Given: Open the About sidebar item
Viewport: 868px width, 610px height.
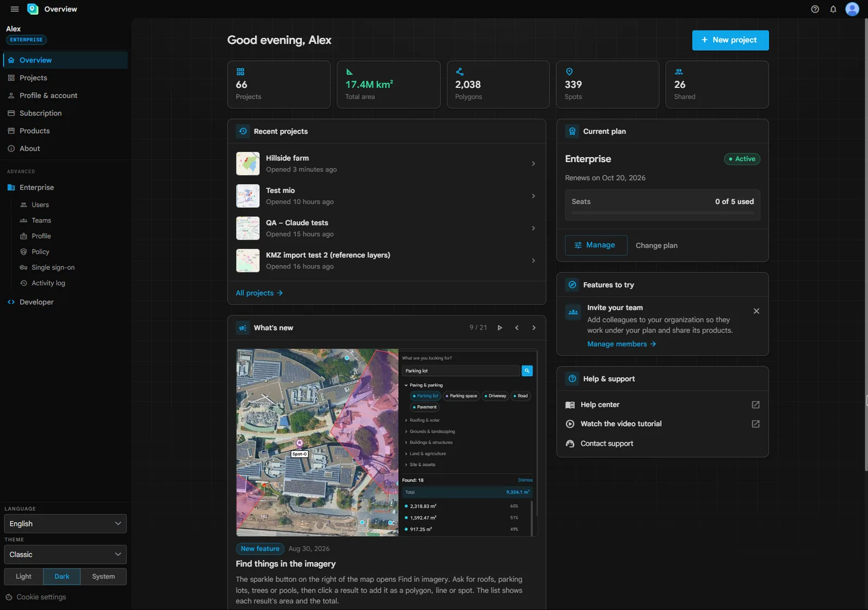Looking at the screenshot, I should [x=65, y=149].
